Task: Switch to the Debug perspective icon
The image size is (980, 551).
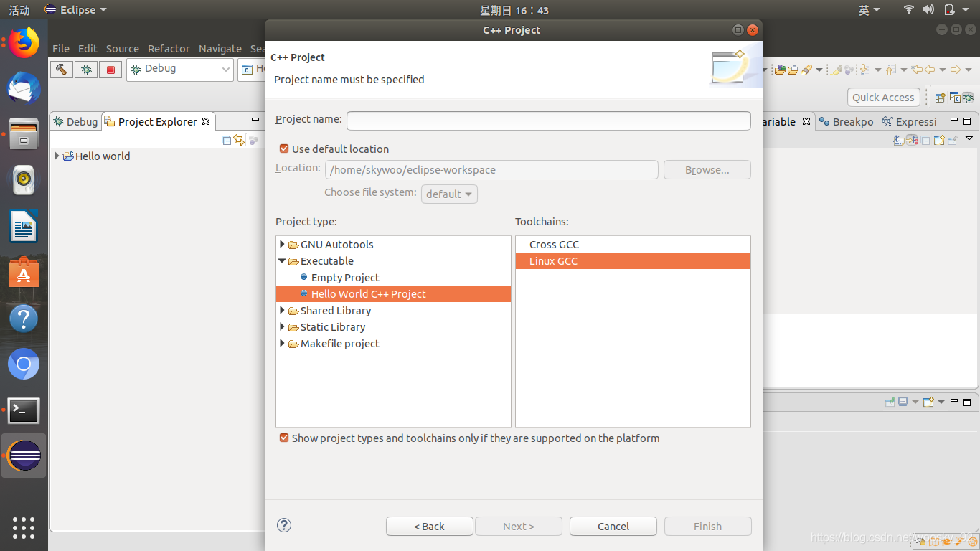Action: click(968, 98)
